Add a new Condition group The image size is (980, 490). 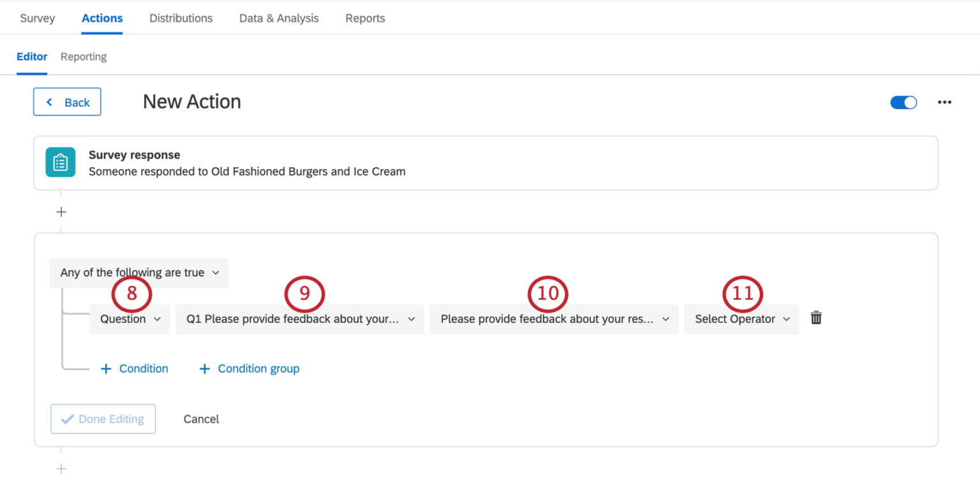click(x=249, y=369)
